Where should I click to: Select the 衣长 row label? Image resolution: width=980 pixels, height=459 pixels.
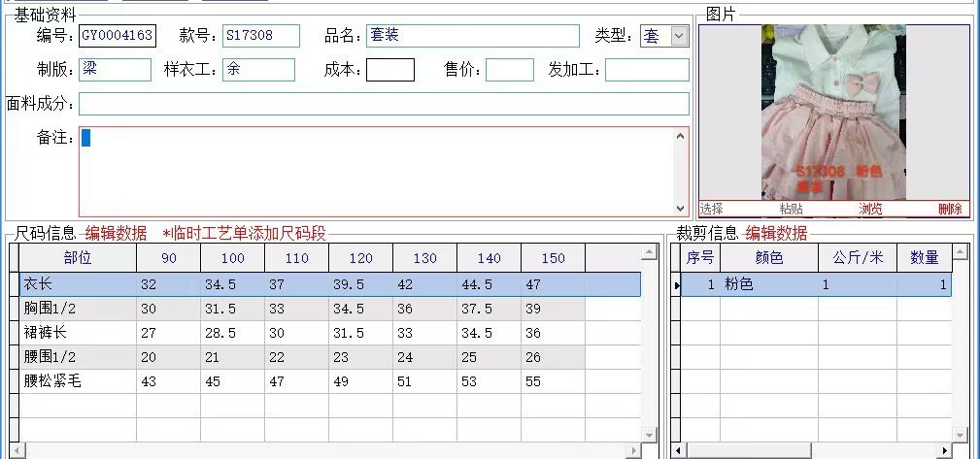click(x=78, y=284)
